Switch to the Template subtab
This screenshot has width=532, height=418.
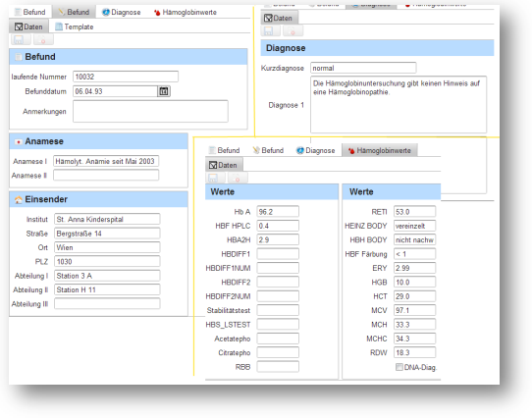[75, 26]
